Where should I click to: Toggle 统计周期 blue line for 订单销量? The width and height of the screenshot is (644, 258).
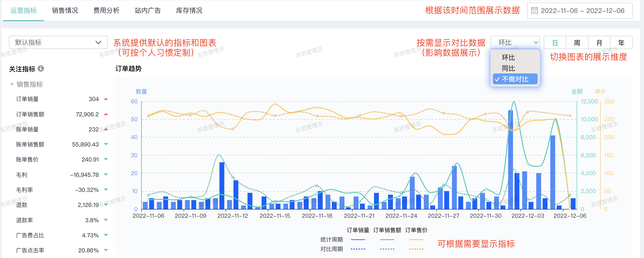[358, 239]
